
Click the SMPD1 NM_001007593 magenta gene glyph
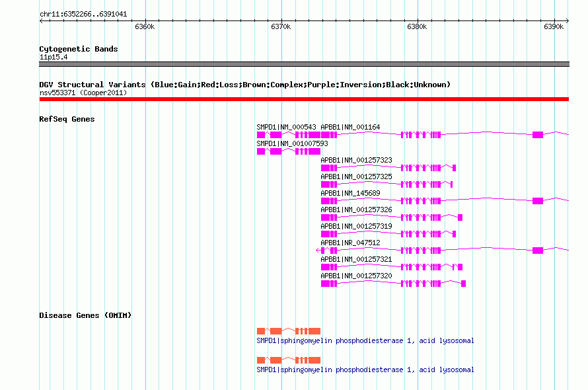click(289, 151)
